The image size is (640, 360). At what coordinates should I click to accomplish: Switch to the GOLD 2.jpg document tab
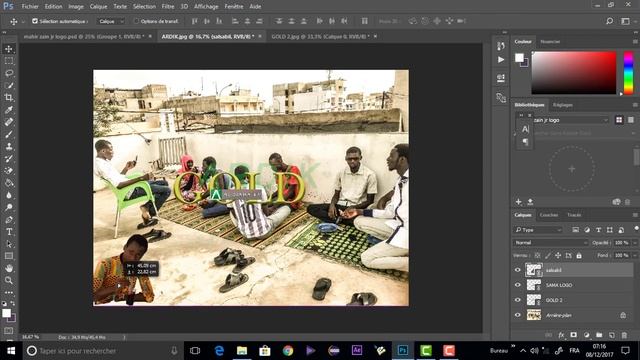tap(320, 36)
